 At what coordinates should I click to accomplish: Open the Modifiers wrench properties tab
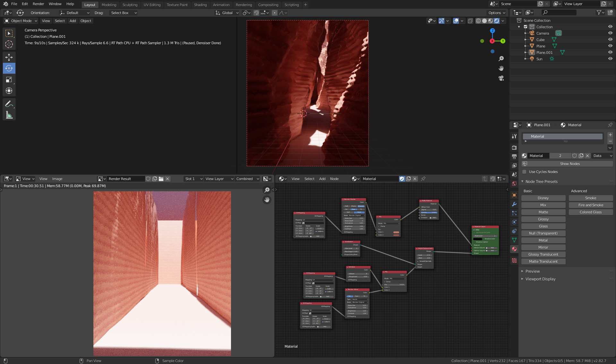point(514,204)
